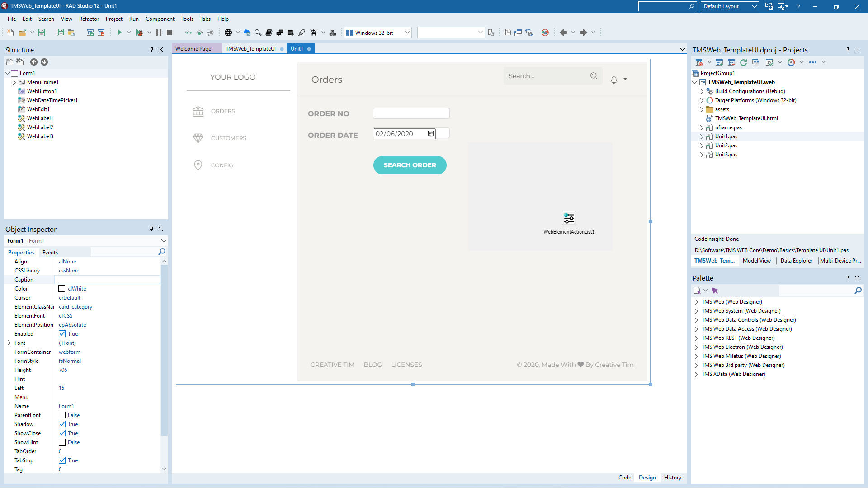Viewport: 868px width, 488px height.
Task: Toggle the ShowHint property checkbox
Action: [x=62, y=442]
